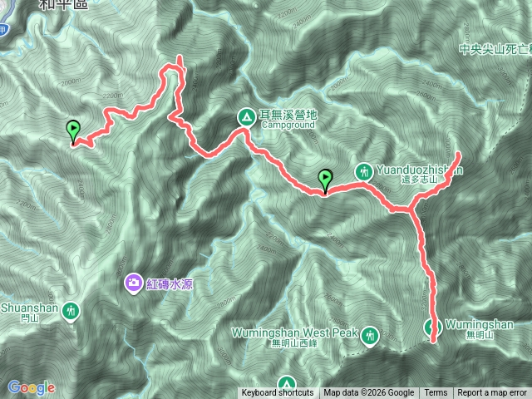Click the red trail junction below Yuanduozhishan

(x=411, y=209)
